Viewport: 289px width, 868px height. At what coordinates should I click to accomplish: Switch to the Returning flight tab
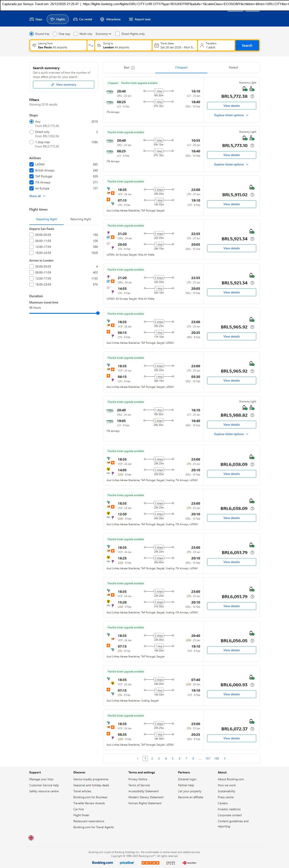click(x=81, y=219)
